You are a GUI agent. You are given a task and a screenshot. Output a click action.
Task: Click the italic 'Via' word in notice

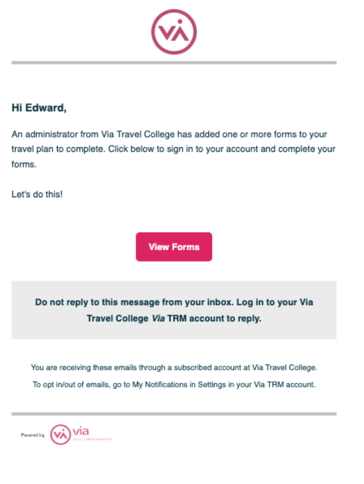[x=158, y=318]
